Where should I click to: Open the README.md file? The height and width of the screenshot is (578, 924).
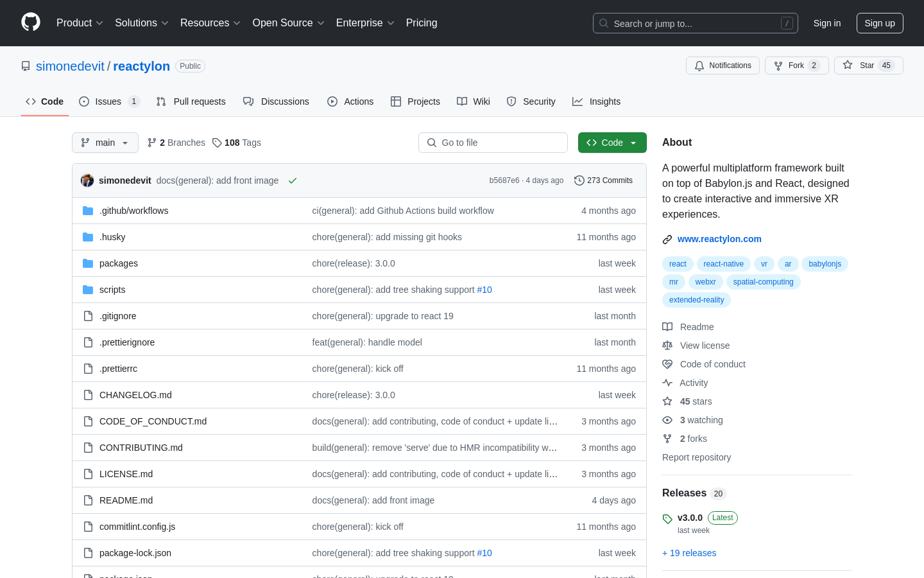[x=126, y=500]
